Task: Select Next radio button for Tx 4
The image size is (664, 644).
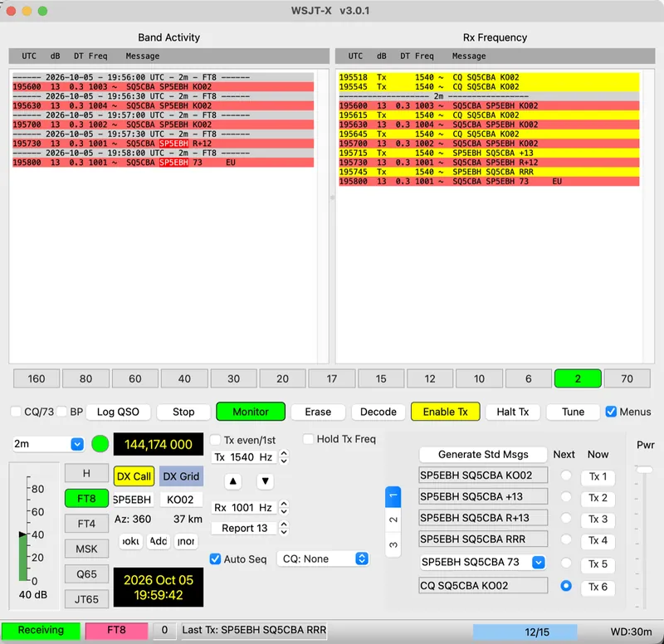Action: pos(566,539)
